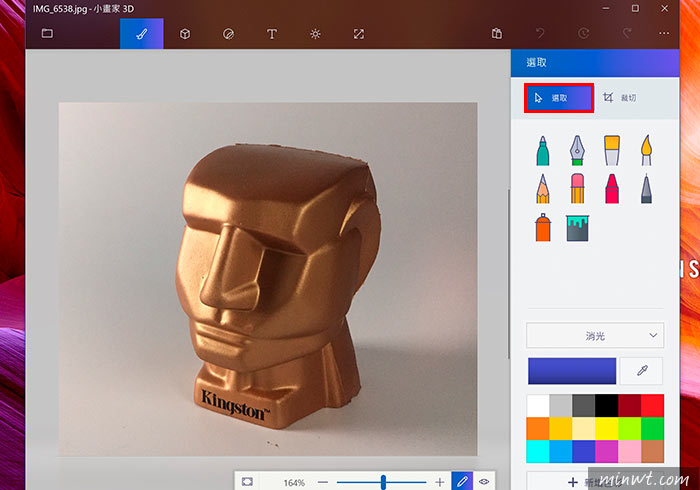This screenshot has width=700, height=490.
Task: Select the Oil brush tool
Action: [x=612, y=151]
